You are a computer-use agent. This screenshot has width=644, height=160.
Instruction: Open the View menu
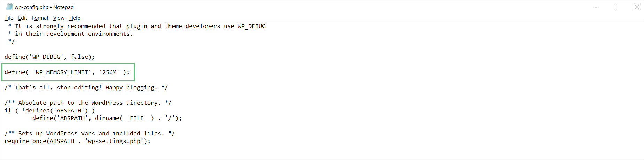click(58, 18)
